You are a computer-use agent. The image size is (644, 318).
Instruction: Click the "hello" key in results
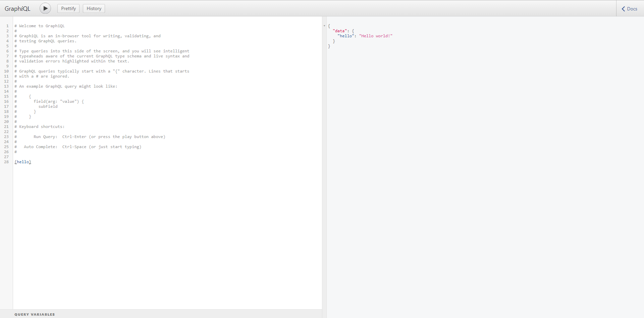pos(346,36)
